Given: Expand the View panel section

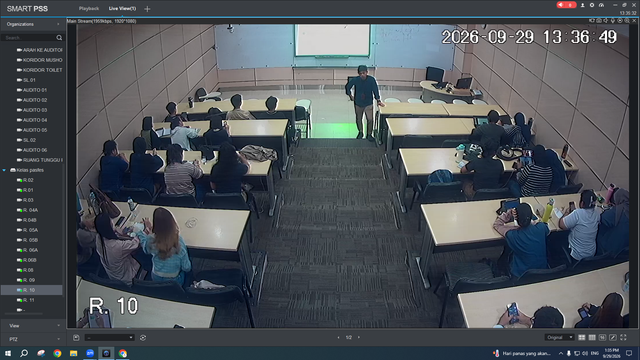Looking at the screenshot, I should [x=33, y=326].
